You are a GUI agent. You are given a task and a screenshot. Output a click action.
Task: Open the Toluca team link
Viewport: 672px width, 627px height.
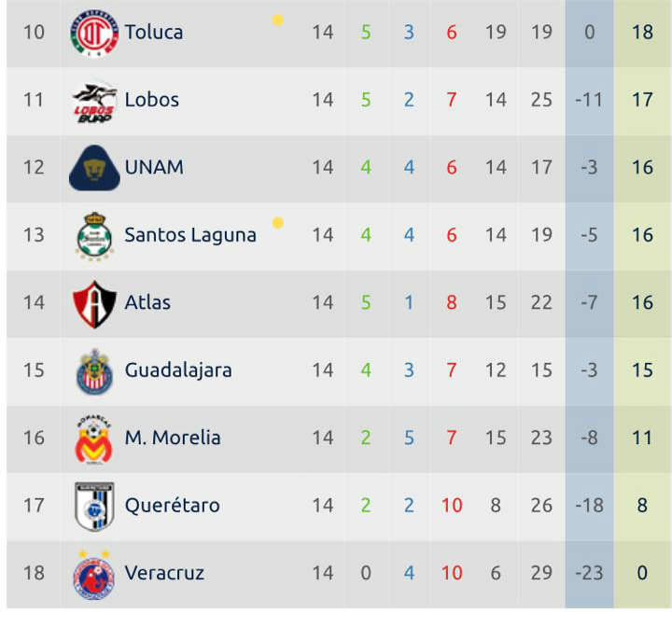[x=154, y=32]
